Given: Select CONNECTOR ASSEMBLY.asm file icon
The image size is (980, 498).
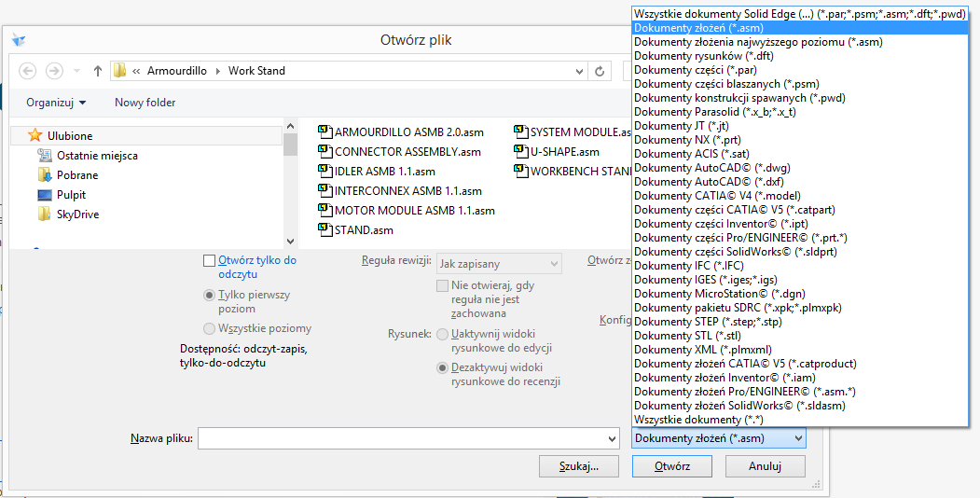Looking at the screenshot, I should tap(324, 150).
